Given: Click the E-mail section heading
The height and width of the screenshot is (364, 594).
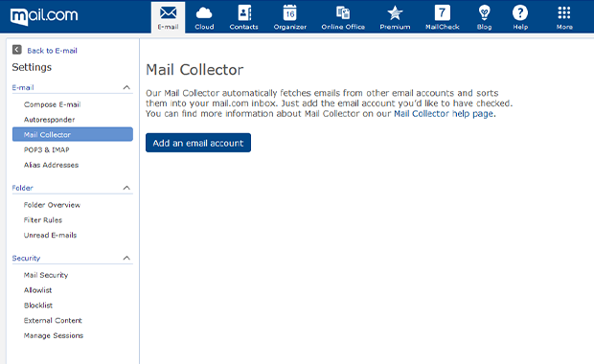Looking at the screenshot, I should pyautogui.click(x=23, y=87).
